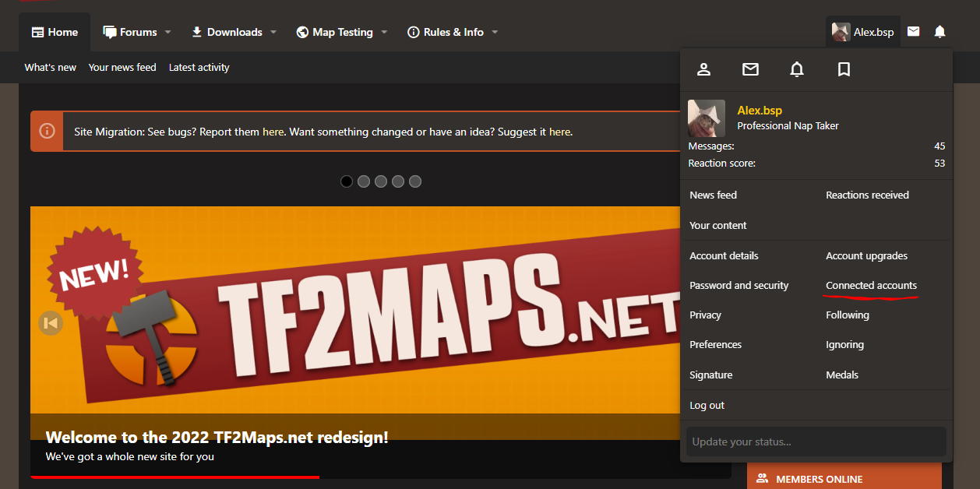Open the Ignoring list
Image resolution: width=980 pixels, height=489 pixels.
click(844, 345)
